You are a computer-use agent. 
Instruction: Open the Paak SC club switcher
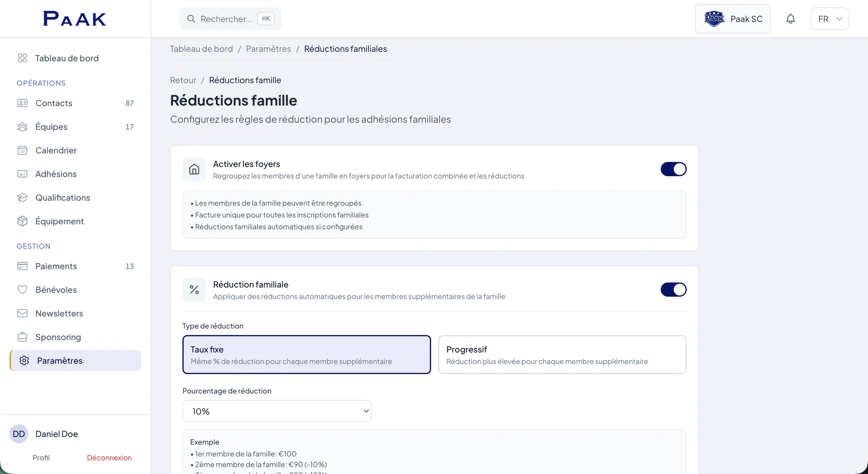coord(732,19)
